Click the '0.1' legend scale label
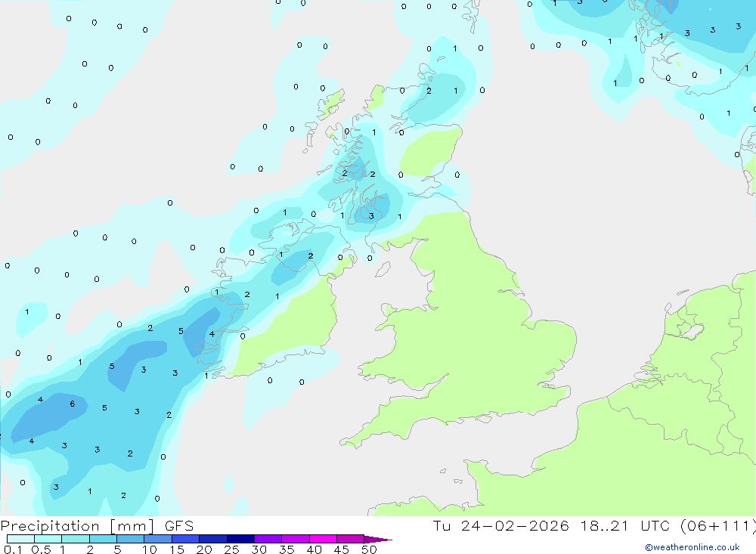This screenshot has height=554, width=756. coord(13,549)
